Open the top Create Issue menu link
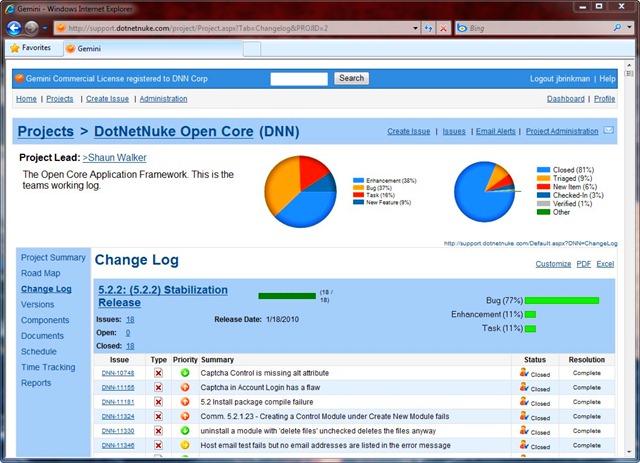Screen dimensions: 640x463 click(107, 99)
